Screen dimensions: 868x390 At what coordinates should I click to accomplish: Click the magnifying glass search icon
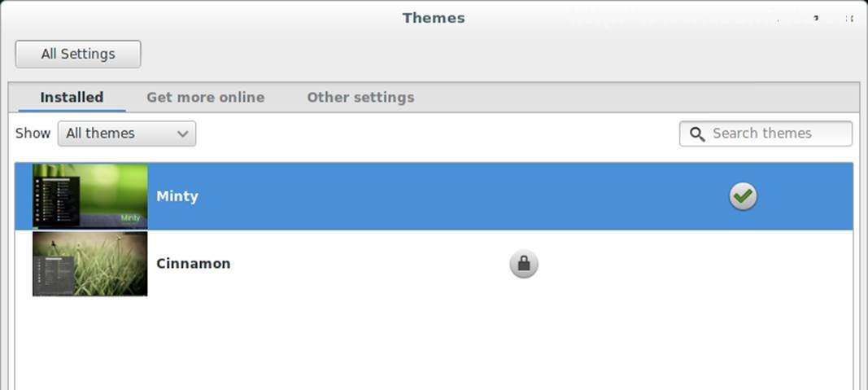pos(697,134)
